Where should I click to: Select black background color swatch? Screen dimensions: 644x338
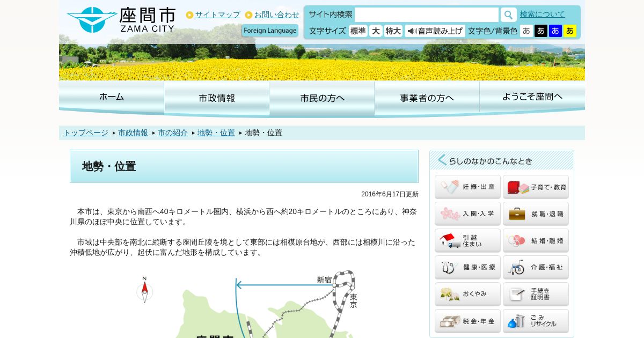(x=541, y=31)
